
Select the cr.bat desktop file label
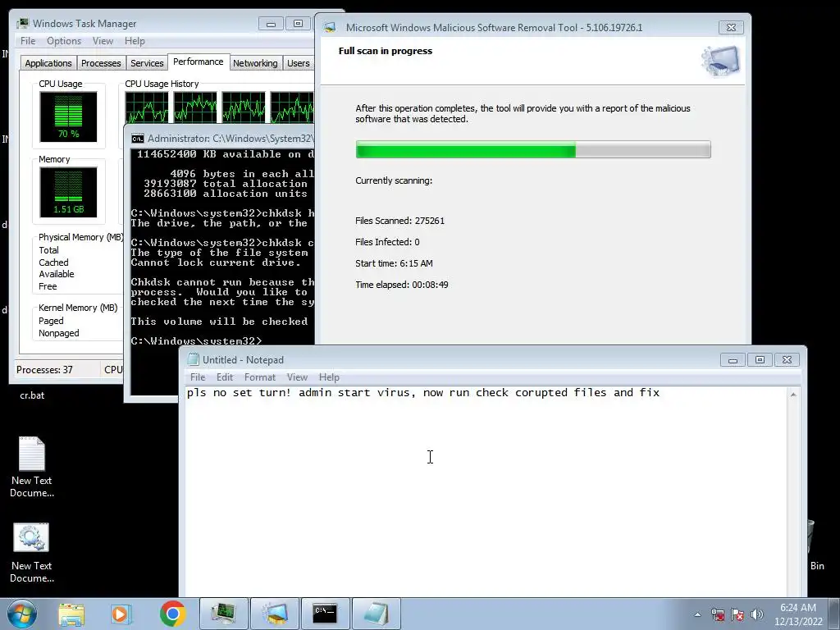(32, 395)
